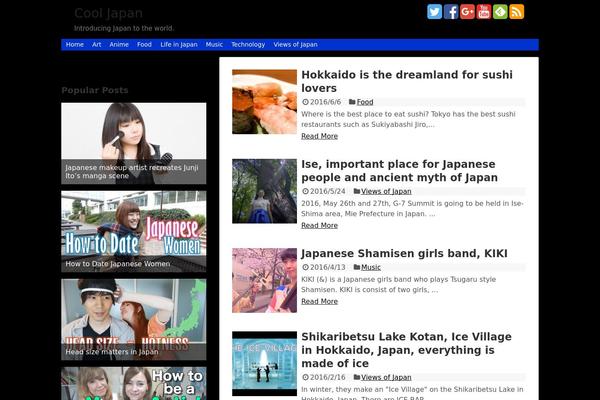This screenshot has width=600, height=400.
Task: Open the orange RSS feed icon
Action: click(x=517, y=11)
